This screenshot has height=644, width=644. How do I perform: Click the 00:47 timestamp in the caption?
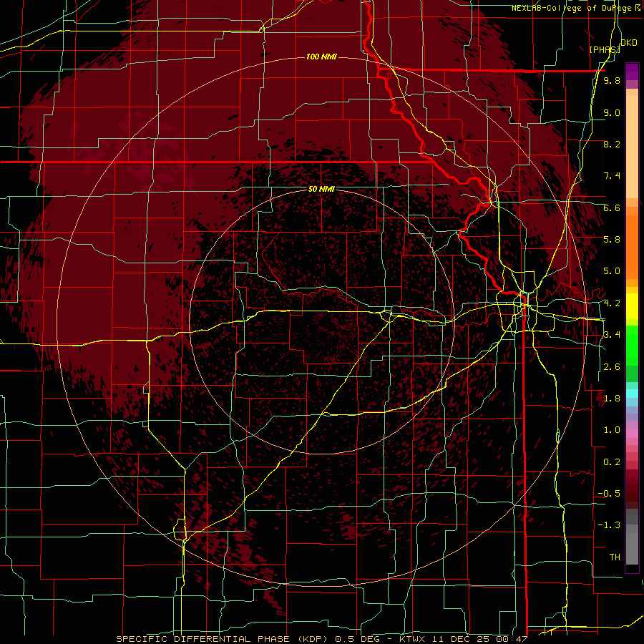[511, 639]
